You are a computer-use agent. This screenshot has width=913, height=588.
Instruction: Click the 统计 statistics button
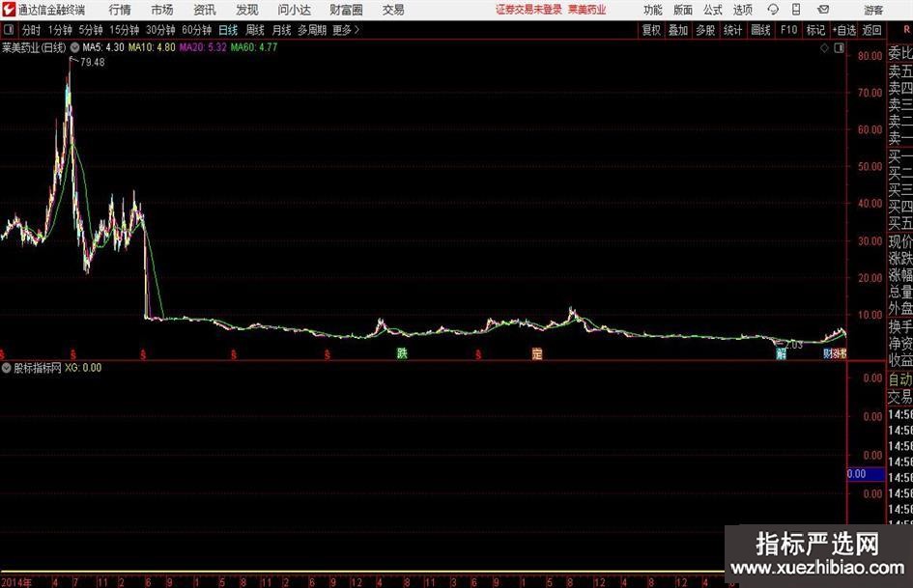click(x=732, y=30)
